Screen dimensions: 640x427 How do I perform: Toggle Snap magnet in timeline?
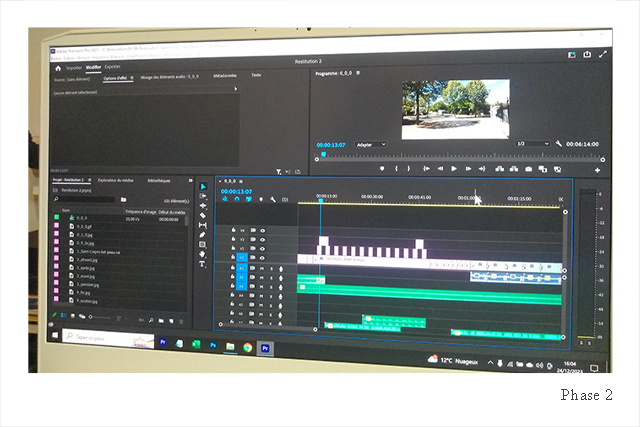click(237, 199)
